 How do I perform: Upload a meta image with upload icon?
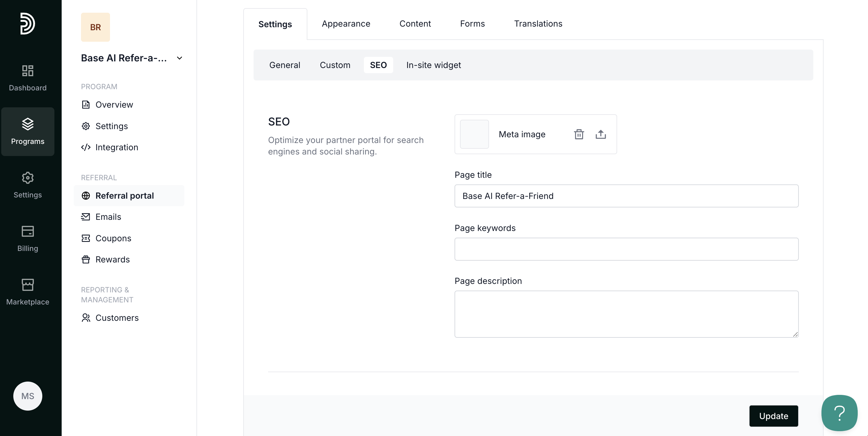601,134
